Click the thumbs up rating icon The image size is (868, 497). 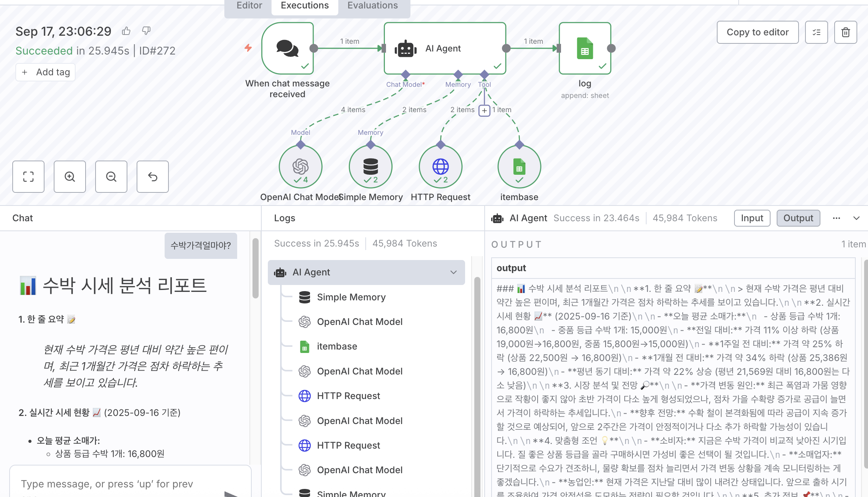tap(126, 31)
